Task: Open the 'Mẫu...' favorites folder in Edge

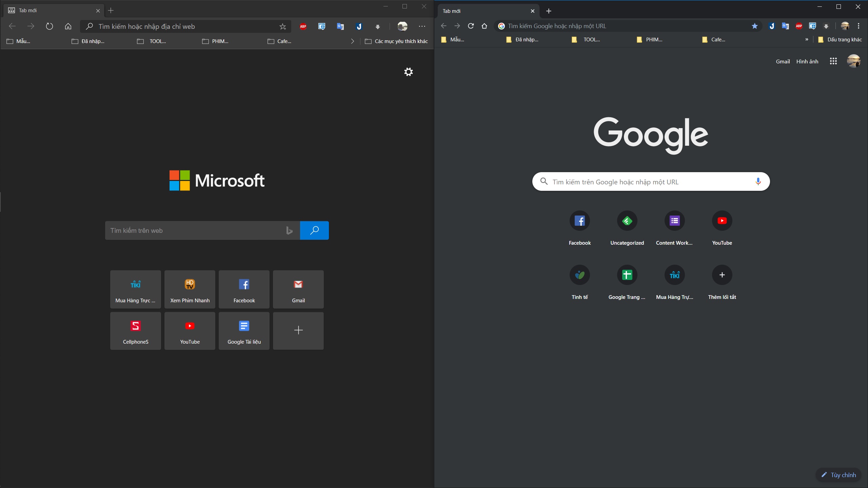Action: click(19, 41)
